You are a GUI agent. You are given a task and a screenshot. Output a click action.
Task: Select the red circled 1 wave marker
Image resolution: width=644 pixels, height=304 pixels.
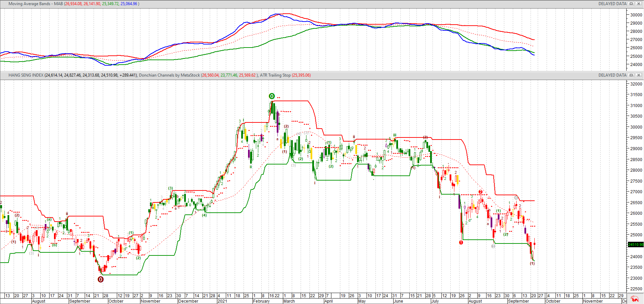461,242
